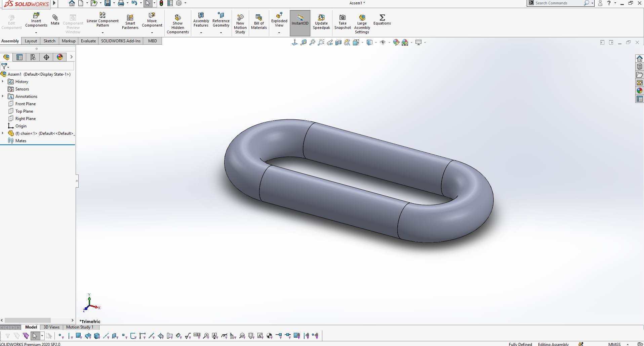Expand the Annotations tree node
This screenshot has height=346, width=644.
click(3, 96)
